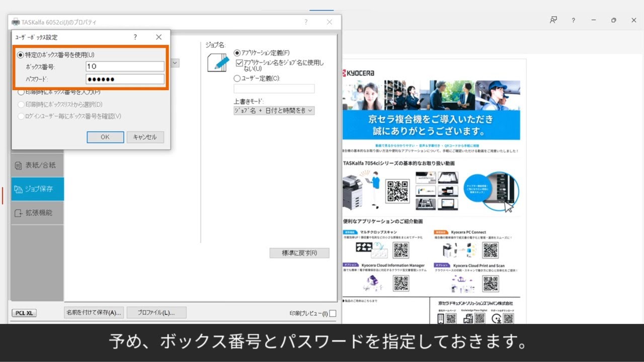Click the PCL XL indicator button
The image size is (644, 362).
tap(24, 313)
